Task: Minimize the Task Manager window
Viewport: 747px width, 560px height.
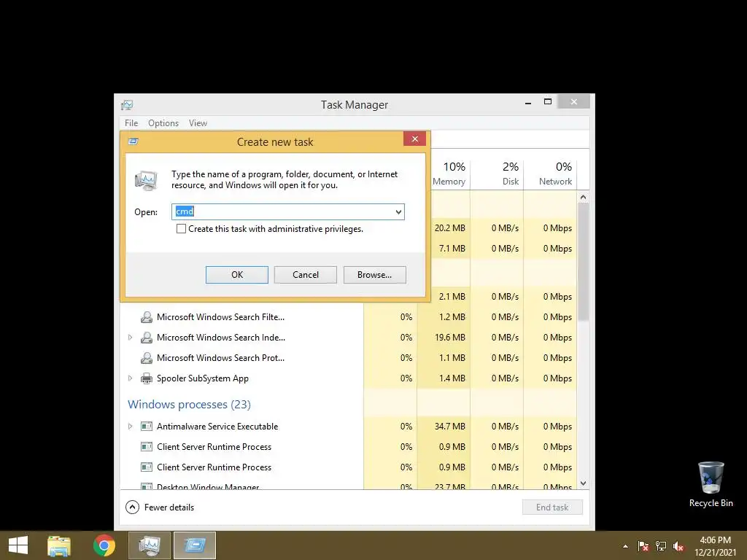Action: (x=528, y=102)
